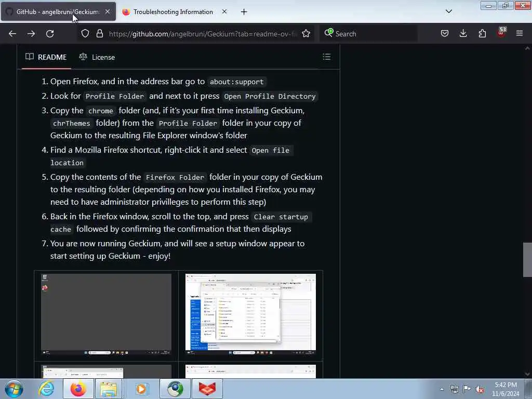Open Firefox application hamburger menu

tap(520, 33)
